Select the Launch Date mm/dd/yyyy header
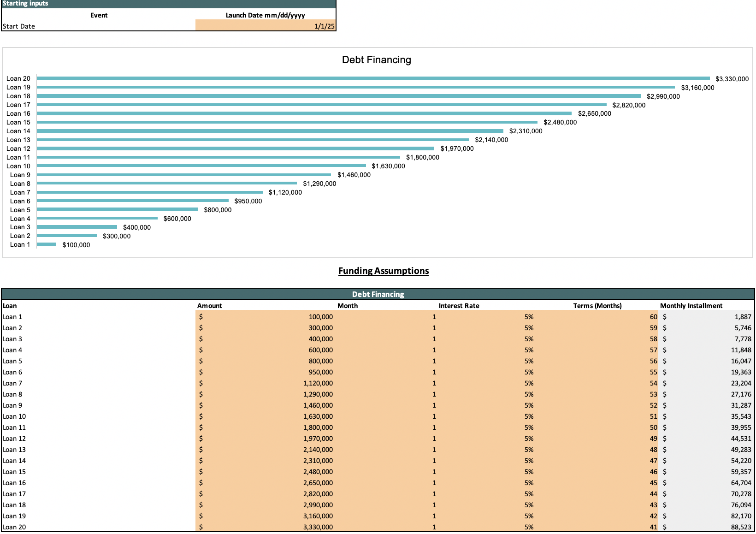Viewport: 756px width, 534px height. (266, 15)
